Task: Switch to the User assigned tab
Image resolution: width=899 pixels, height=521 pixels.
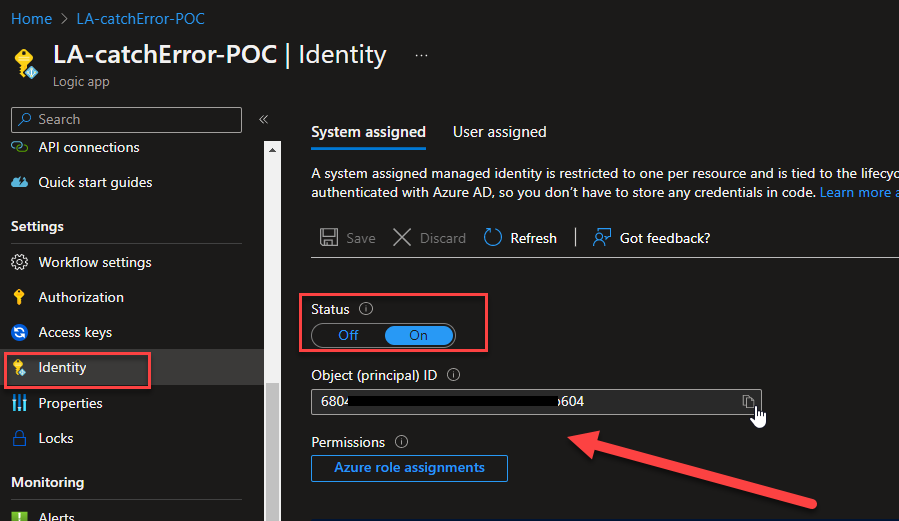Action: (x=499, y=131)
